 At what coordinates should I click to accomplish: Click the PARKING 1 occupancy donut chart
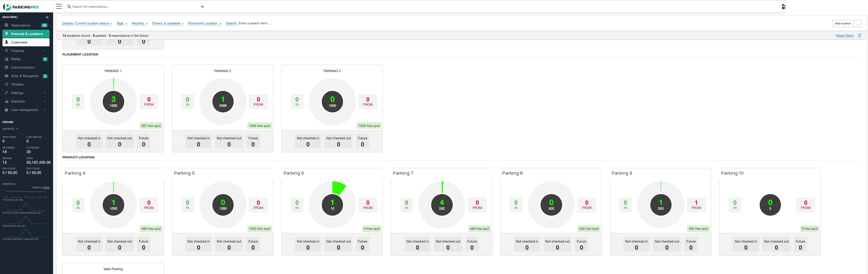[x=113, y=101]
